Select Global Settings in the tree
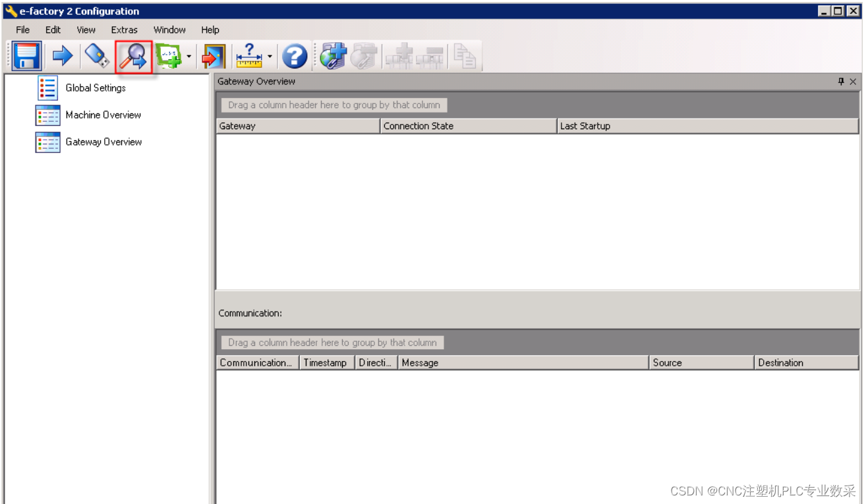This screenshot has height=504, width=866. click(x=96, y=88)
